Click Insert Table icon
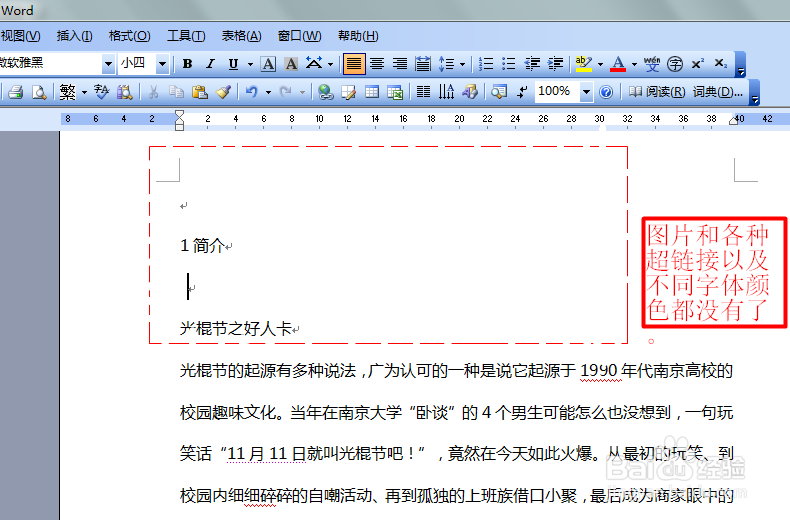 372,92
